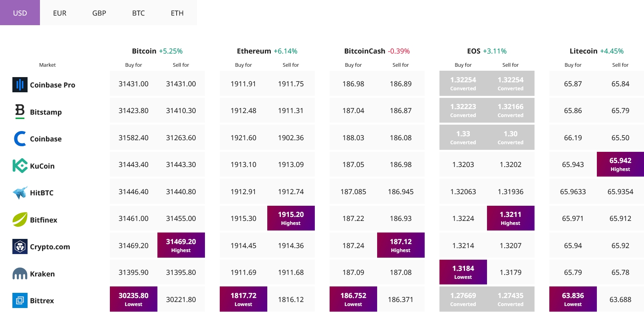This screenshot has height=312, width=644.
Task: Click Bitcoin highest sell price 31469.20
Action: point(181,245)
